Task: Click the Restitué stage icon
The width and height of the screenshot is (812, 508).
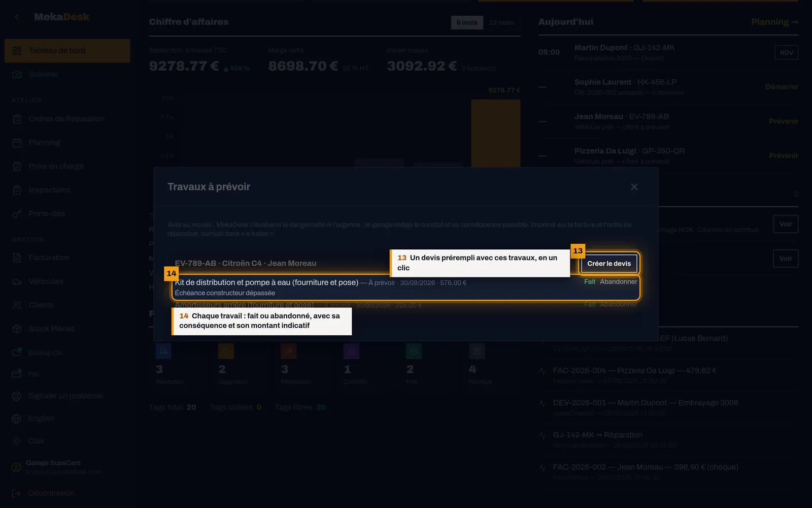Action: [477, 351]
